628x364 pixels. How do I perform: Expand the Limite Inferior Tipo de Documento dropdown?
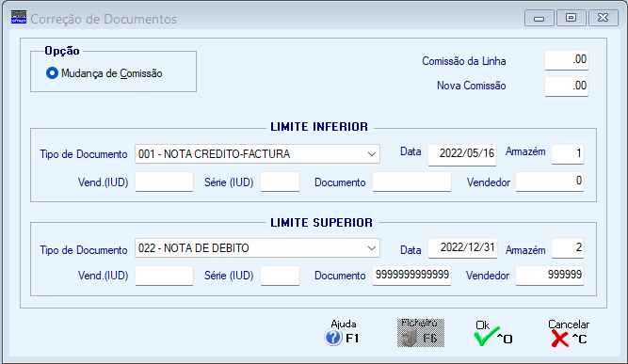coord(371,154)
